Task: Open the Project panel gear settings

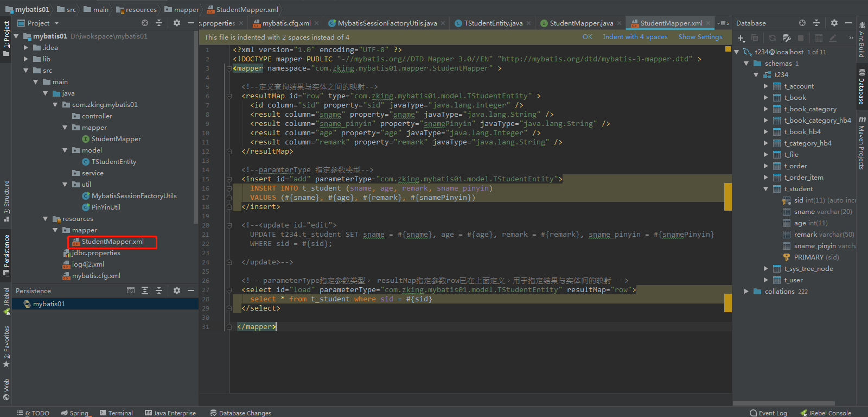Action: [x=176, y=23]
